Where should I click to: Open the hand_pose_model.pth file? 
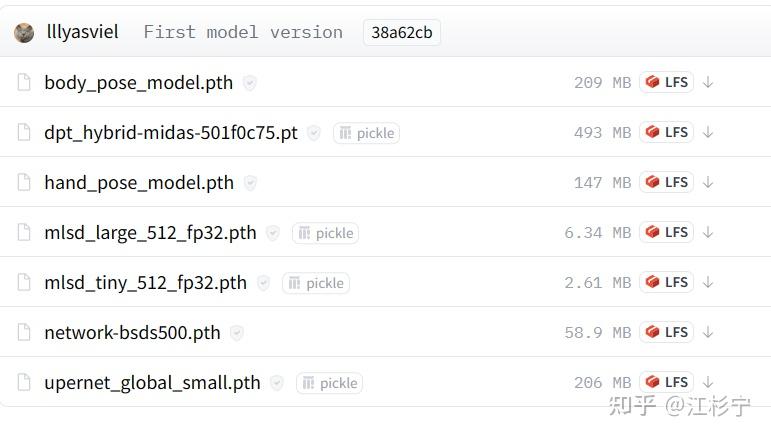139,183
